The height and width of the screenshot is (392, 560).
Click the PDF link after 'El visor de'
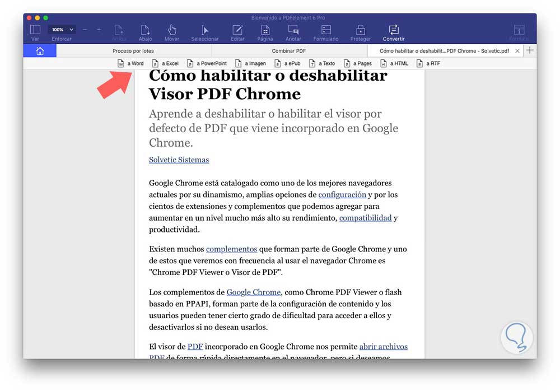coord(195,346)
